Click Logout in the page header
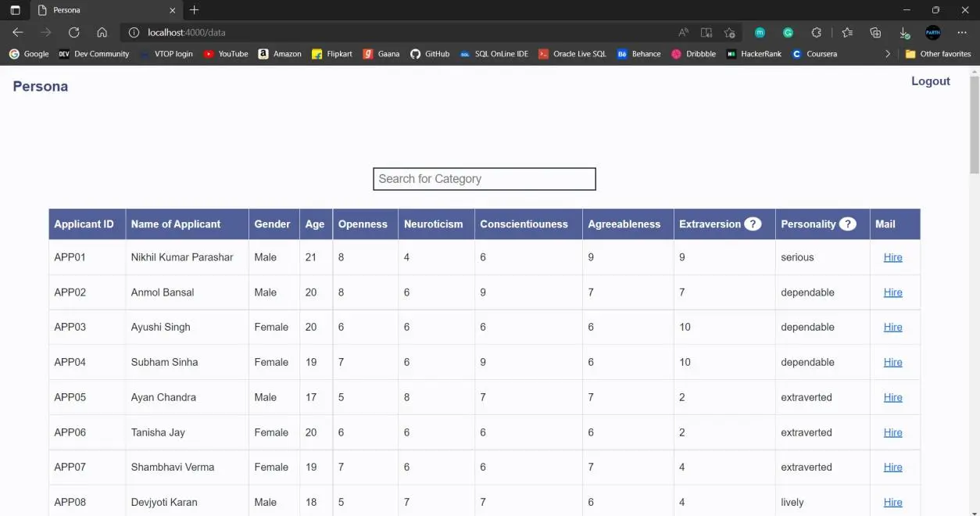The height and width of the screenshot is (516, 980). pyautogui.click(x=930, y=81)
